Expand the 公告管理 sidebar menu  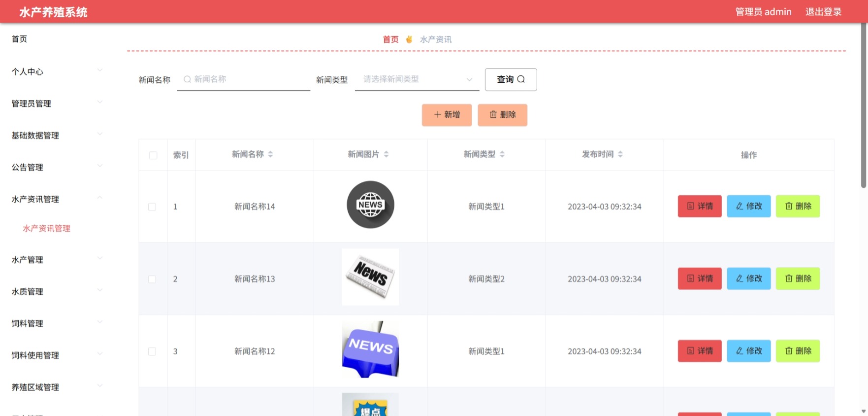click(57, 167)
